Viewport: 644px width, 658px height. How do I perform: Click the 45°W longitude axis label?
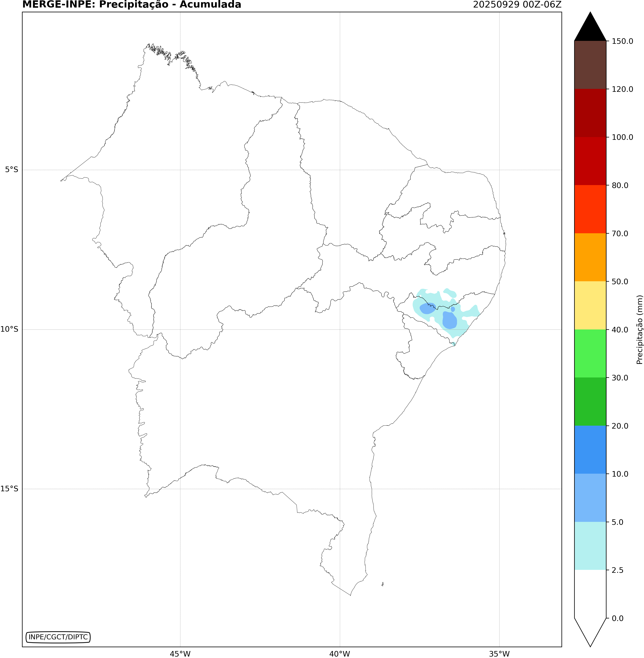[x=180, y=654]
